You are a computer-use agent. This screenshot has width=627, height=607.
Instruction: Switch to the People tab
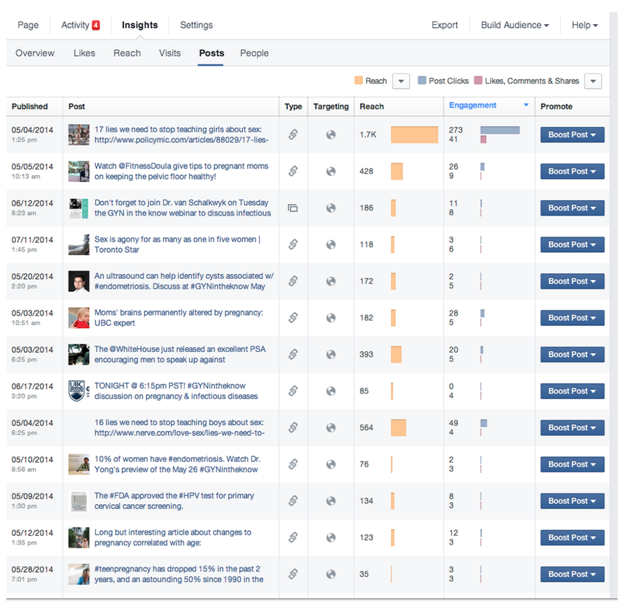(254, 53)
